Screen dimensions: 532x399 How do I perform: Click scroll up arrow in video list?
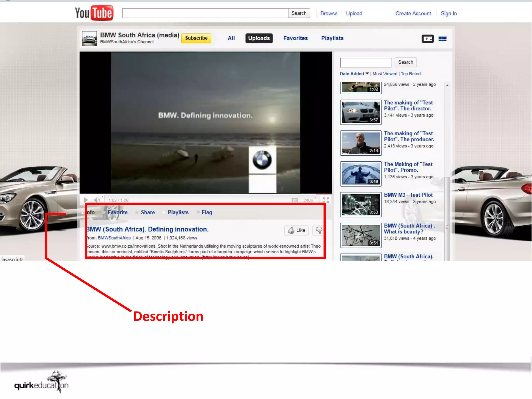coord(447,85)
